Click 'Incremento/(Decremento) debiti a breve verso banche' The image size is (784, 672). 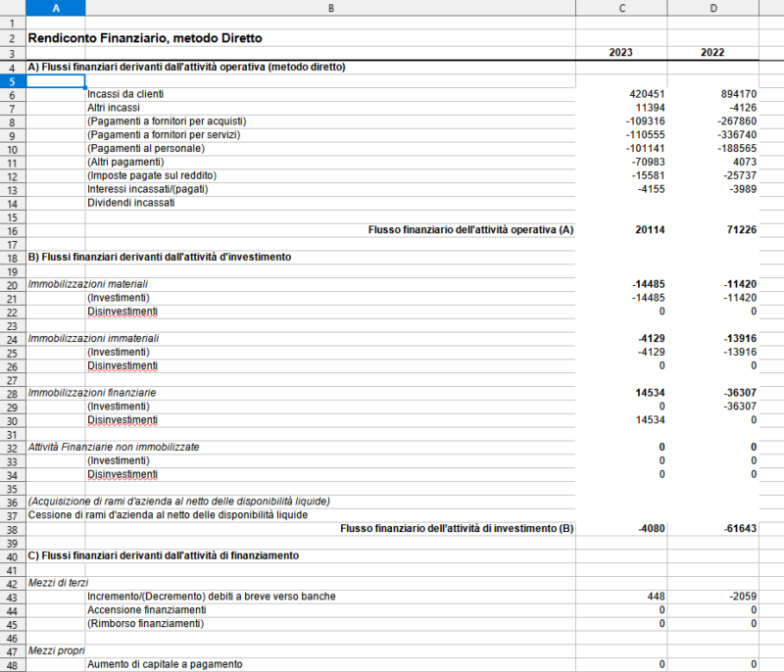[x=211, y=597]
